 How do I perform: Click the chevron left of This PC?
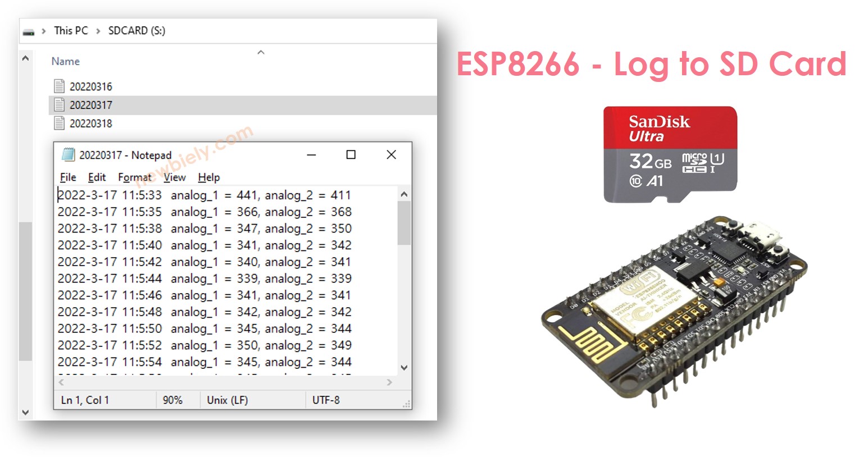click(x=44, y=31)
